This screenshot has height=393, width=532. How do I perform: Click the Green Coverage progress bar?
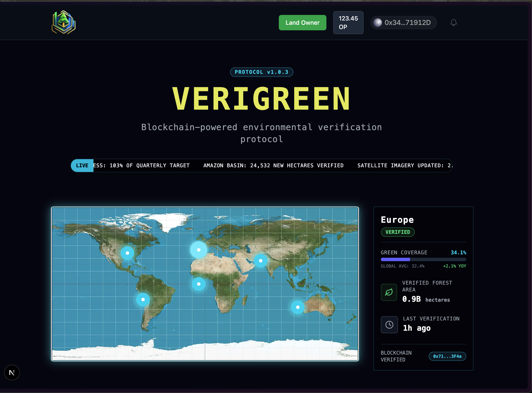coord(424,259)
